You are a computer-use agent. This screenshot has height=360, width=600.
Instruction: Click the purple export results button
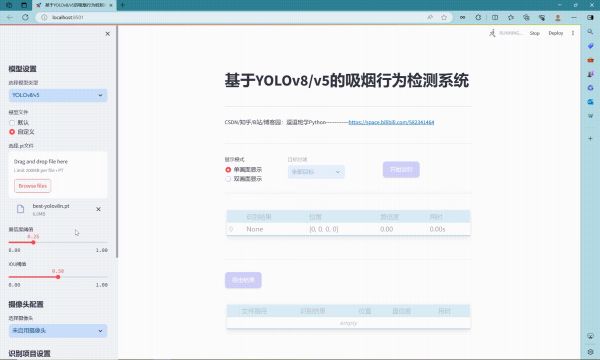243,280
